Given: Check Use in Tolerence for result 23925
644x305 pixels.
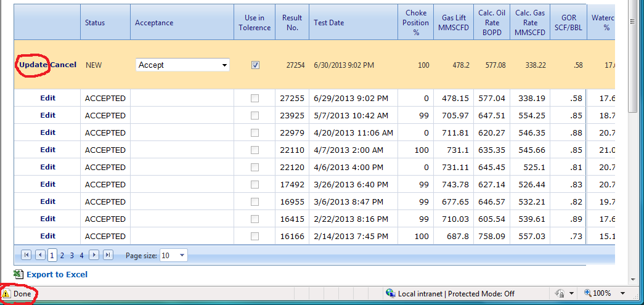Looking at the screenshot, I should (255, 116).
